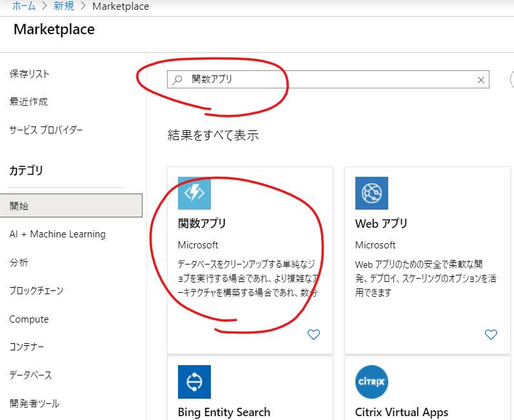
Task: Open the 関数アプリ card title
Action: pyautogui.click(x=202, y=223)
